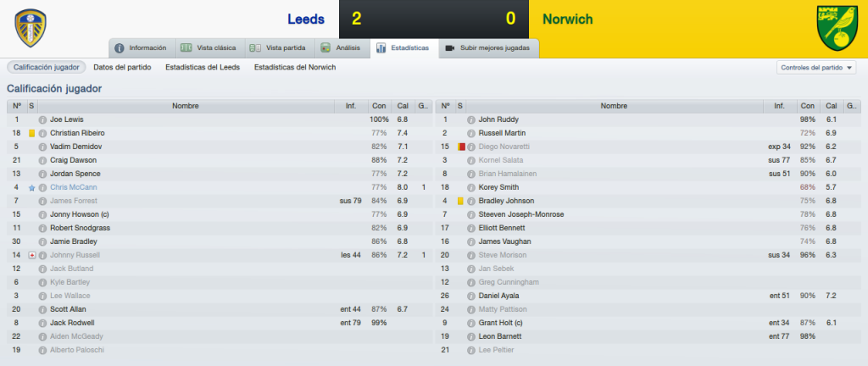Click info icon next to John Ruddy

(471, 119)
